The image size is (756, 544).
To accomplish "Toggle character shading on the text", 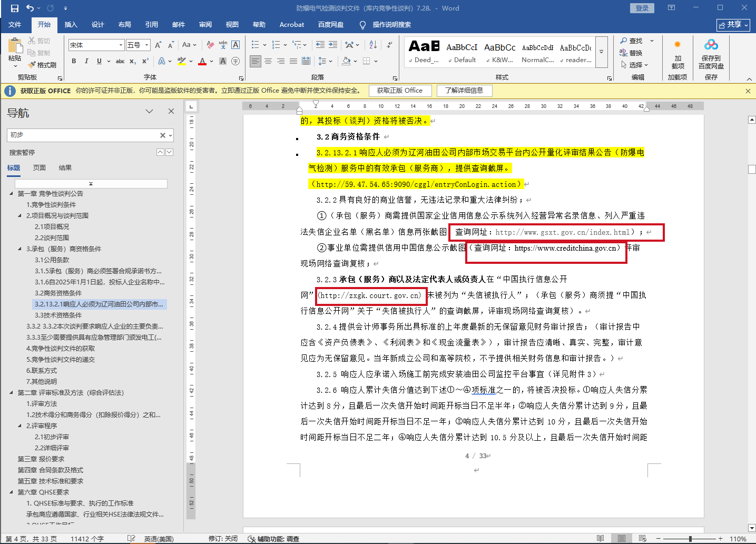I will [223, 61].
